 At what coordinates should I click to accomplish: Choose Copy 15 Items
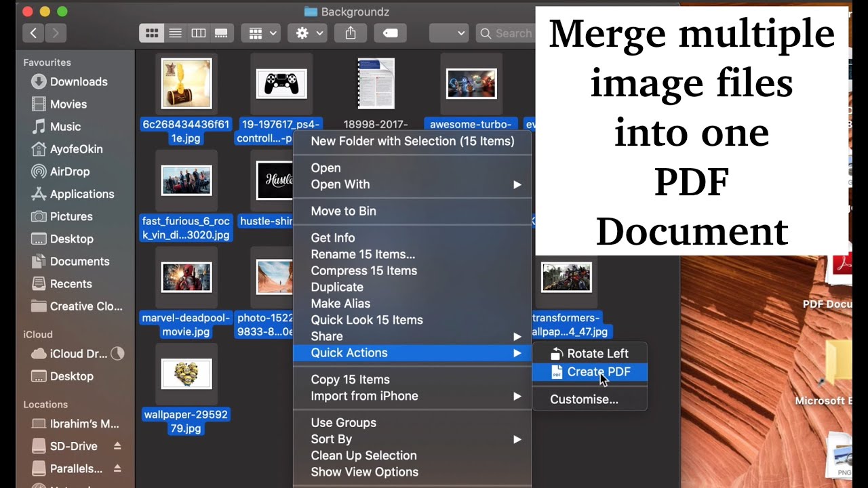click(x=412, y=380)
